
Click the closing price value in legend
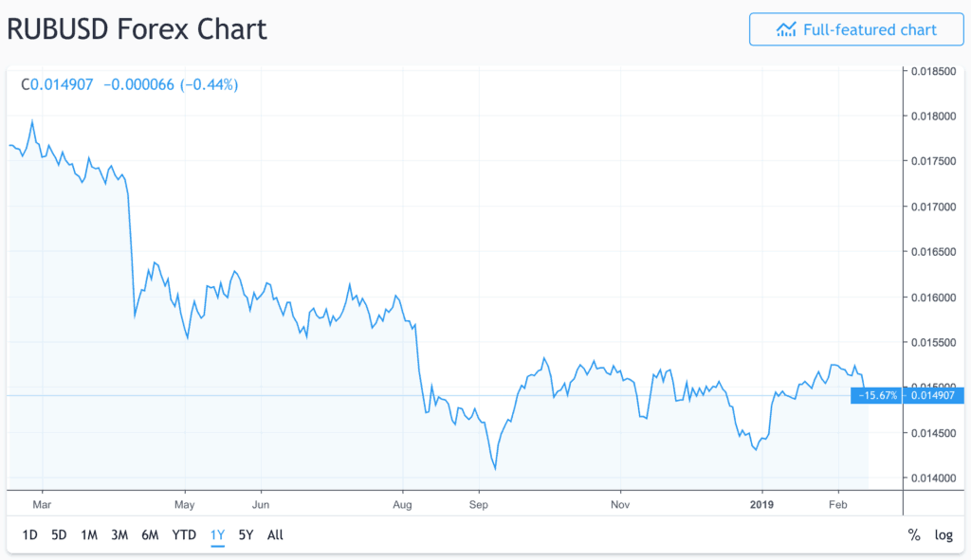click(62, 84)
